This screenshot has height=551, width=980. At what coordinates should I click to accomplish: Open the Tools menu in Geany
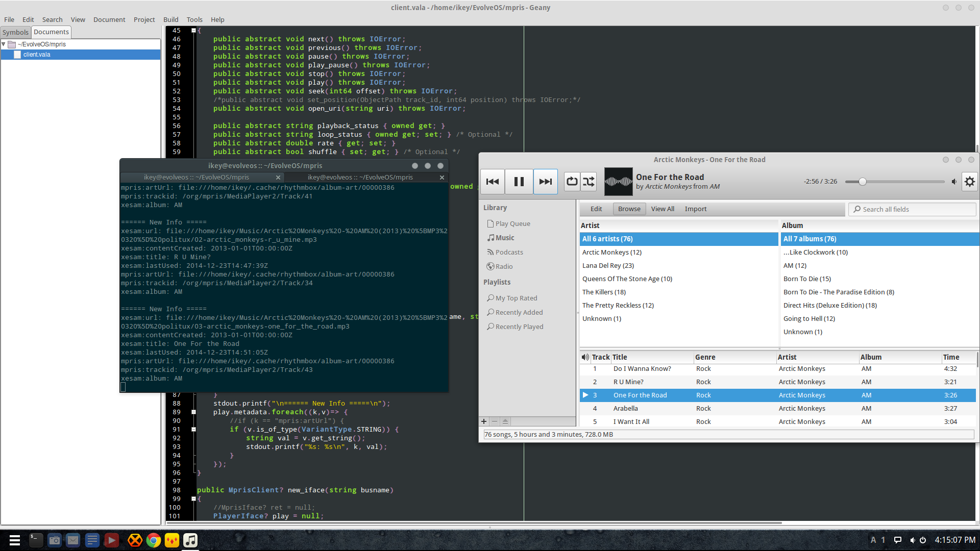pyautogui.click(x=194, y=19)
